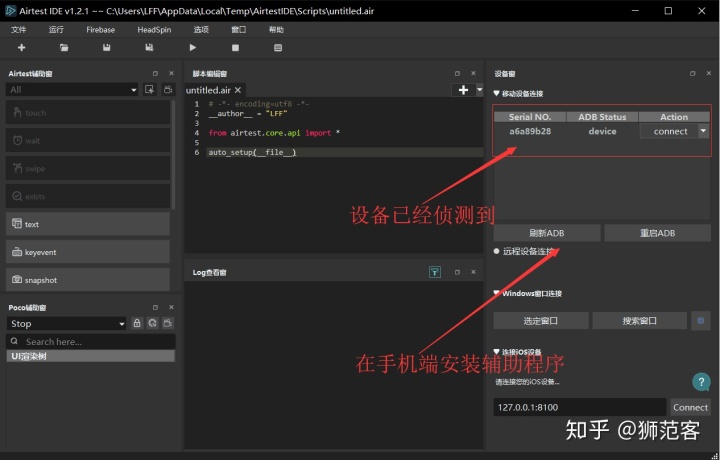Click the touch command button

click(x=88, y=112)
